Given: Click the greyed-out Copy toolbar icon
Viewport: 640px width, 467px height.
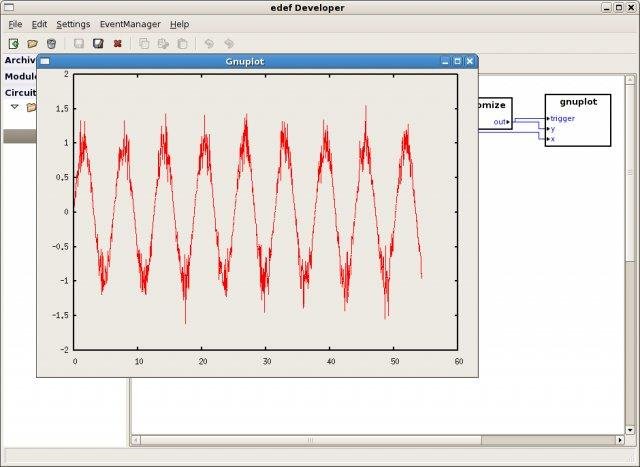Looking at the screenshot, I should [144, 43].
